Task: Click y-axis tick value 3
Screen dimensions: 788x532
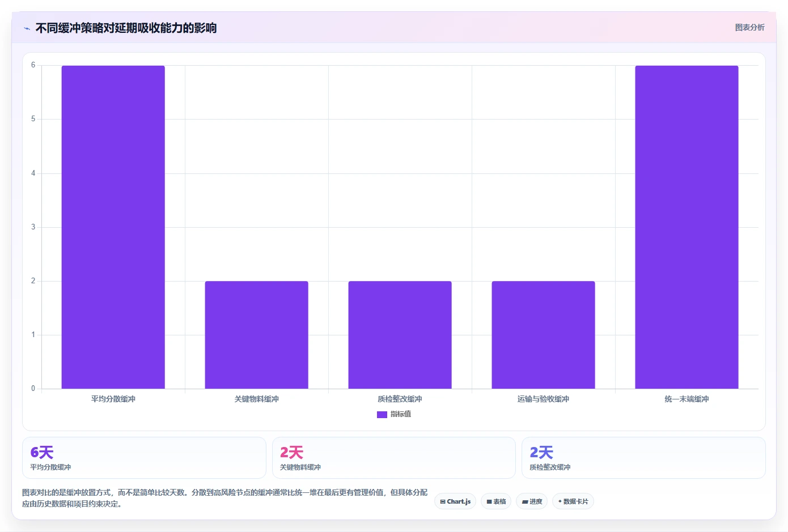Action: [x=33, y=227]
